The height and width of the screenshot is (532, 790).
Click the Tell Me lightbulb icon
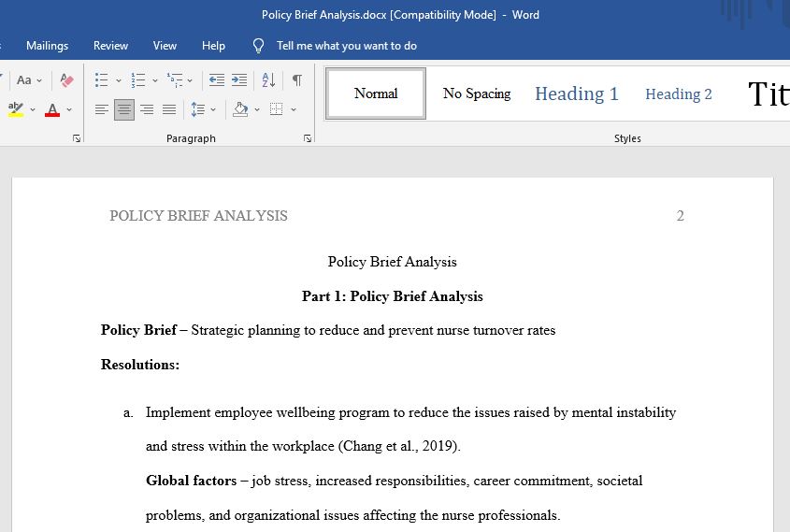(258, 46)
